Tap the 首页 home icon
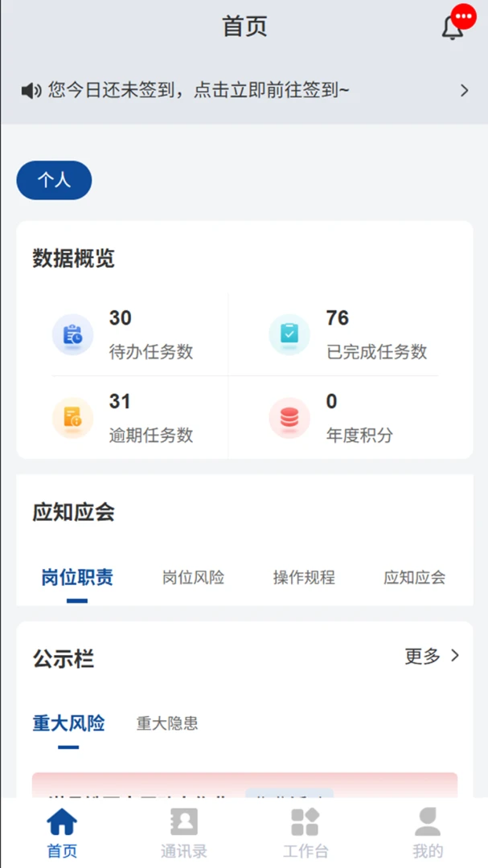 [62, 822]
